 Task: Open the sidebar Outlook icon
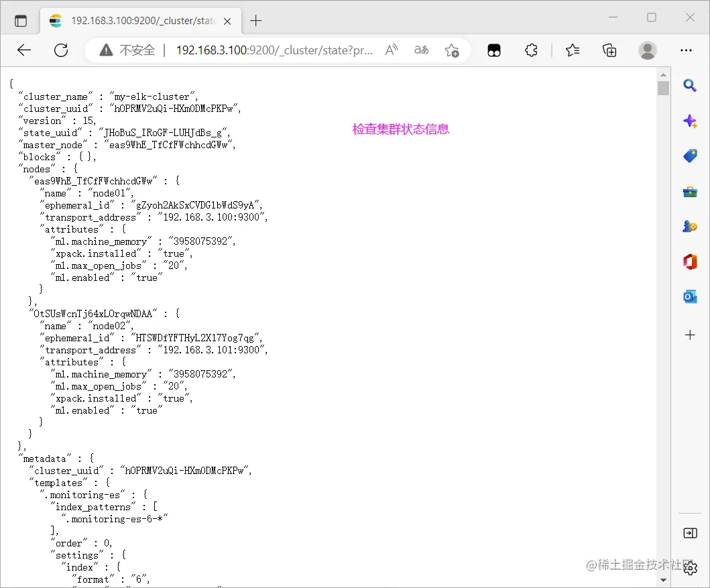pos(690,297)
